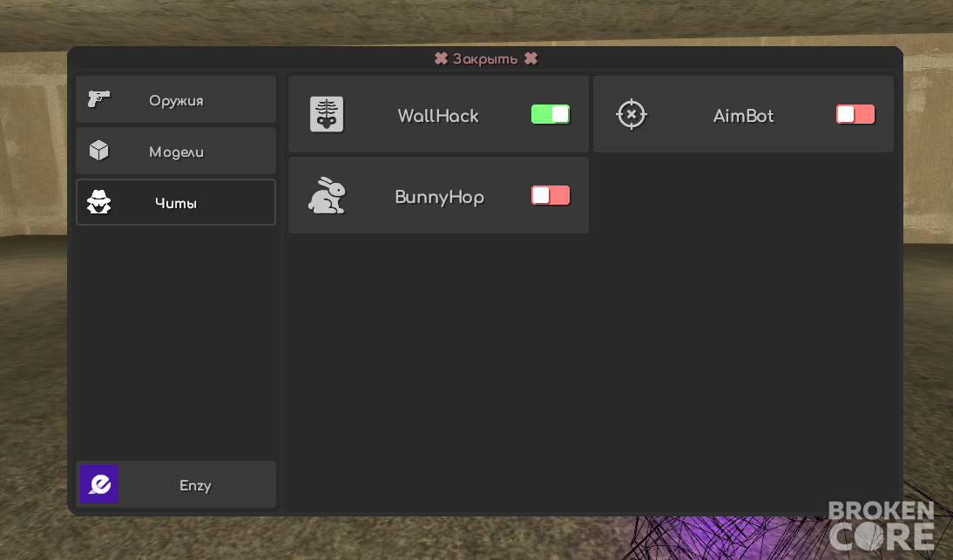
Task: Select the Читы tab label
Action: tap(176, 204)
